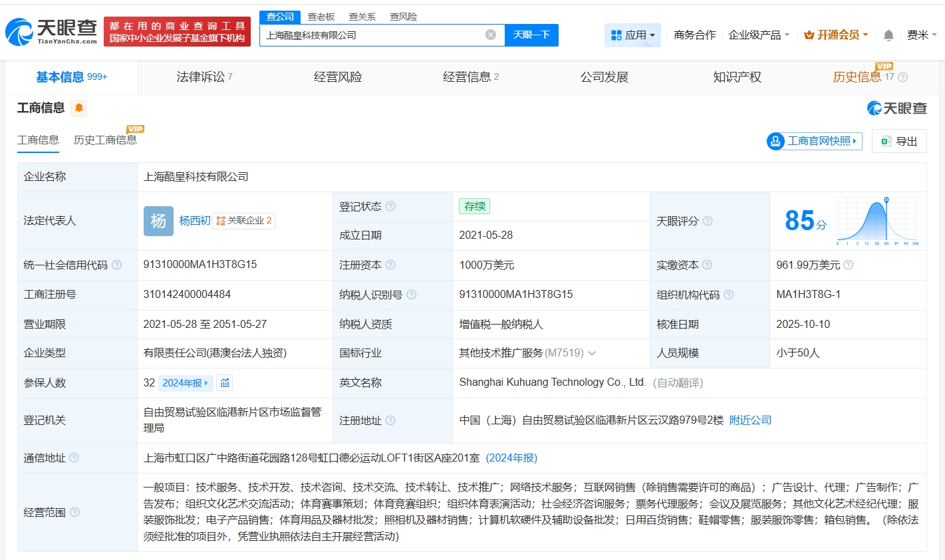Select the 知识产权 tab
The width and height of the screenshot is (945, 560).
737,77
